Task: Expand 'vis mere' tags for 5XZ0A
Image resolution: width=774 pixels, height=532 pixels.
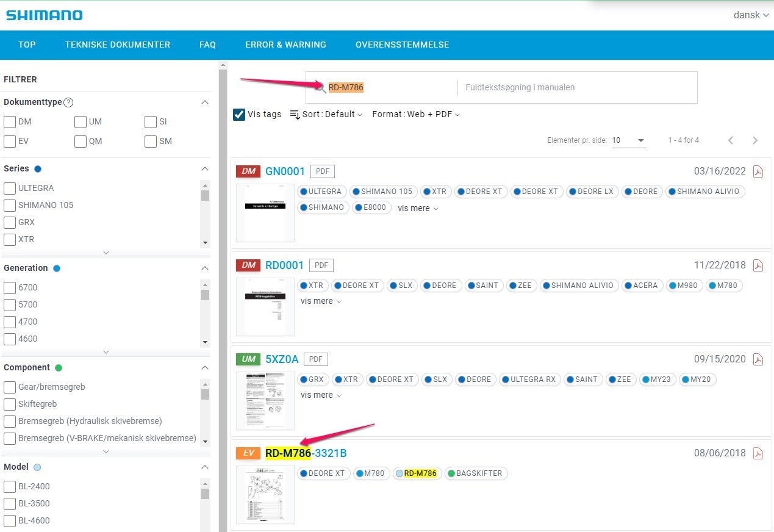Action: [x=321, y=395]
